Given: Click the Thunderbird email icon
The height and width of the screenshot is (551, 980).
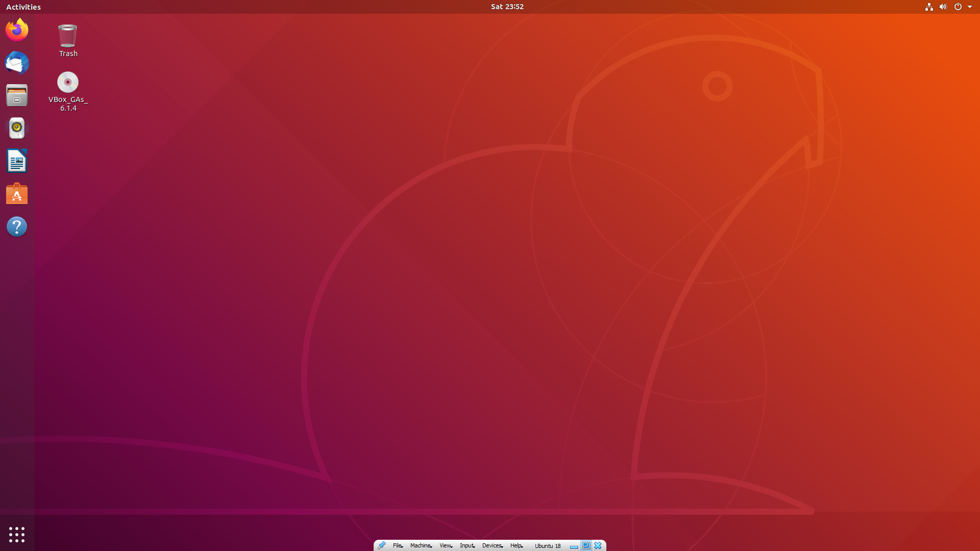Looking at the screenshot, I should click(x=17, y=62).
